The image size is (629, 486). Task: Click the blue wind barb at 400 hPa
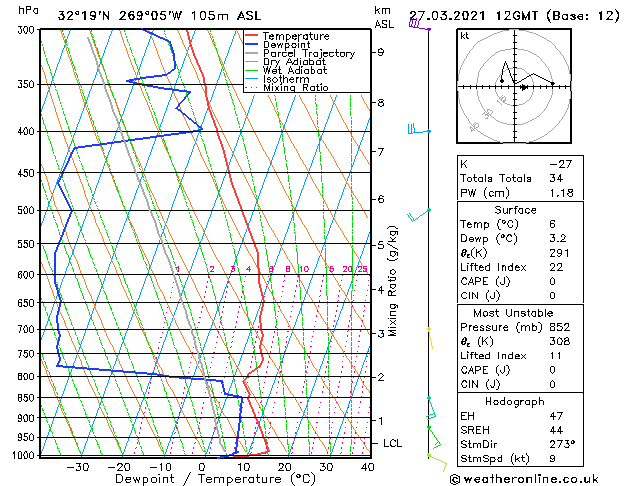point(419,129)
